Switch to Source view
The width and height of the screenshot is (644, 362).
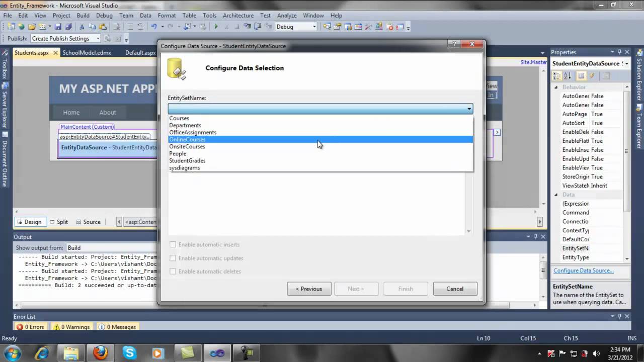click(88, 222)
